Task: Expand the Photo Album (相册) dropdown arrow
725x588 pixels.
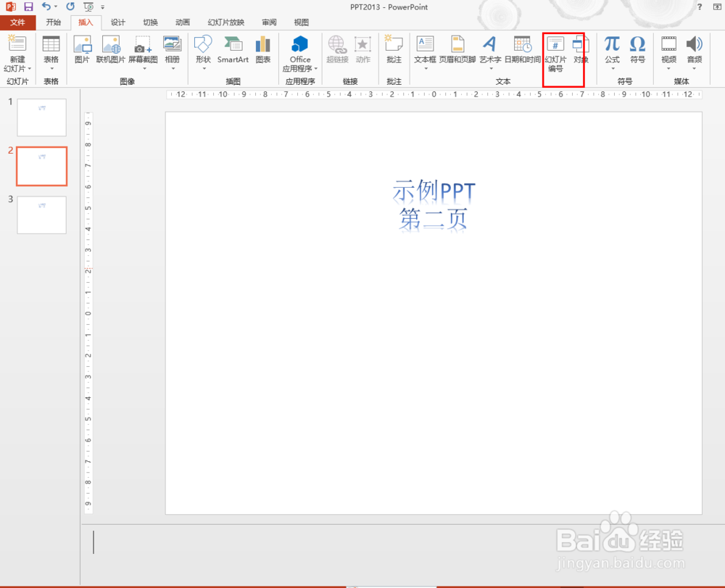Action: click(x=173, y=68)
